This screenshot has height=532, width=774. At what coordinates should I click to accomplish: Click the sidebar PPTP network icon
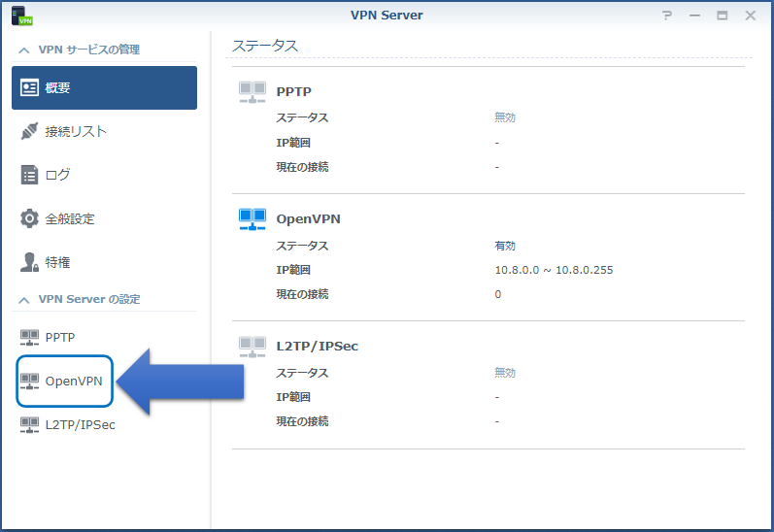(x=29, y=338)
